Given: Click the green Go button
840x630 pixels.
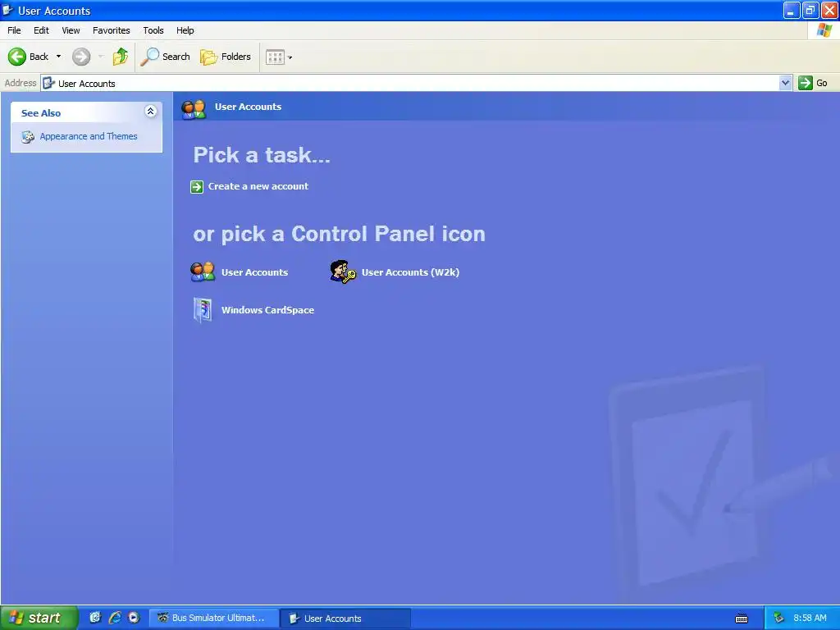Looking at the screenshot, I should pos(813,83).
